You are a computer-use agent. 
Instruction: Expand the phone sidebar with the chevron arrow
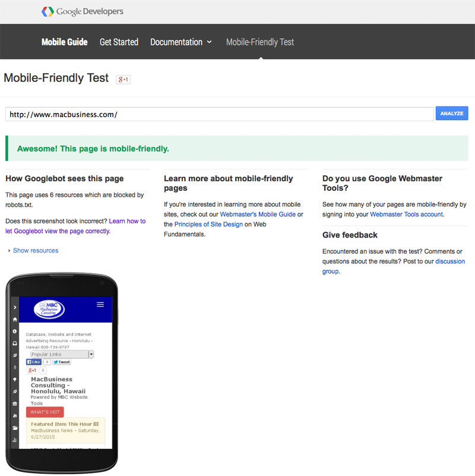pos(15,307)
